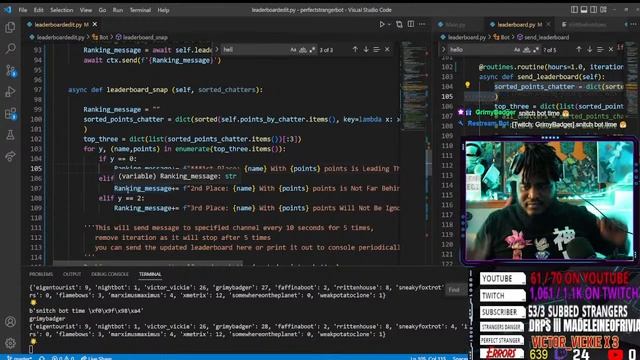Open the Accounts menu in activity bar

coord(10,322)
